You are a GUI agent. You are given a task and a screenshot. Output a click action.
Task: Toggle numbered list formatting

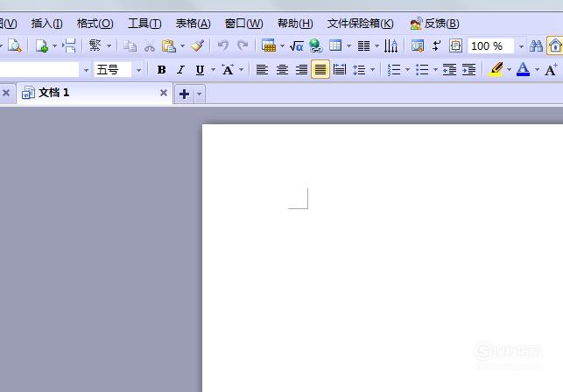coord(394,69)
